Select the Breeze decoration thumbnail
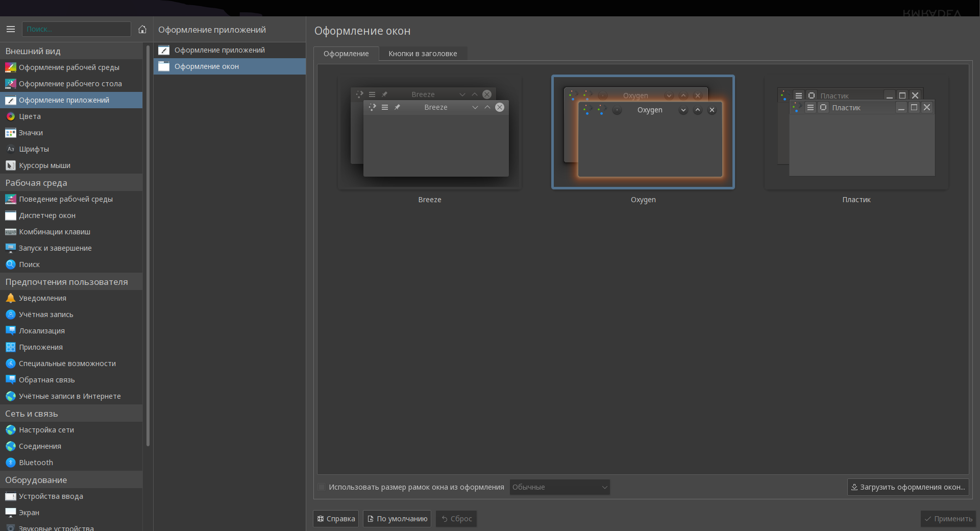 point(430,133)
